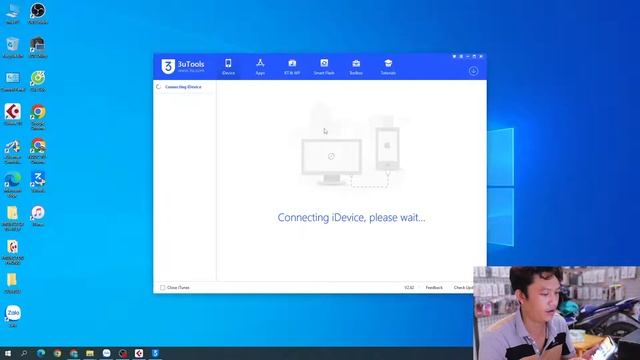
Task: Open Control Panel desktop icon
Action: (x=13, y=81)
